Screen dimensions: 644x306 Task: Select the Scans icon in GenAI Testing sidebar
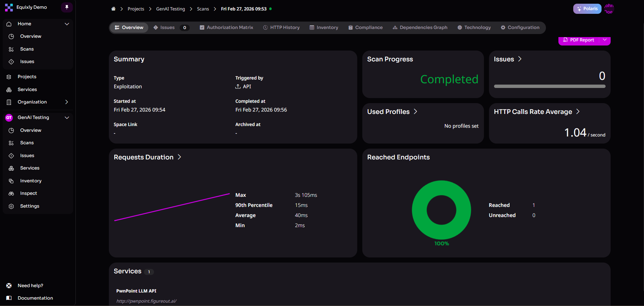(11, 143)
